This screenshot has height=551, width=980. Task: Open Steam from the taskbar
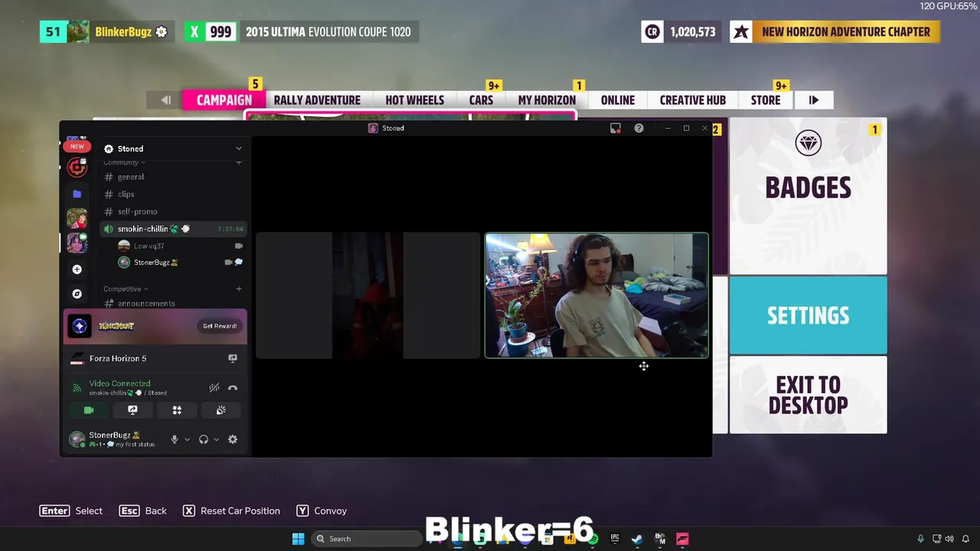(x=636, y=539)
